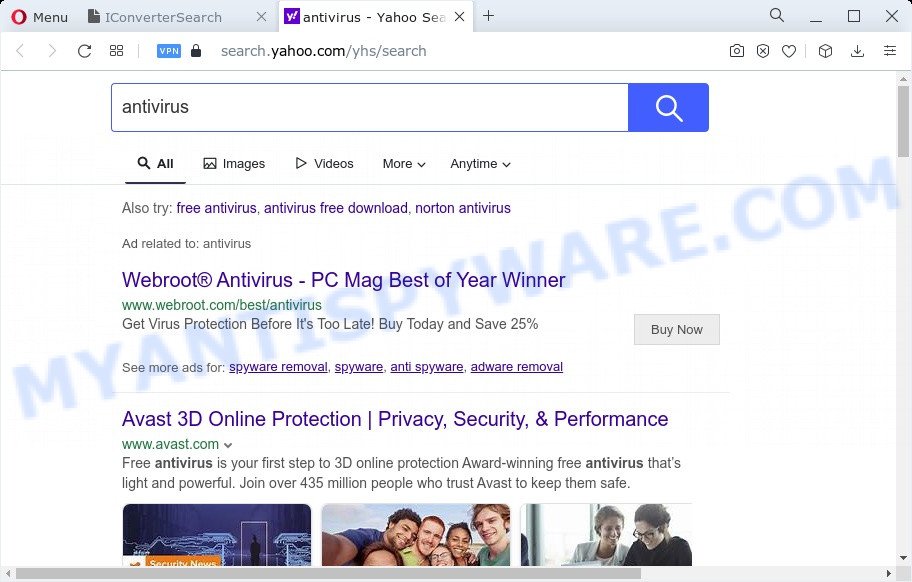Viewport: 912px width, 582px height.
Task: Go back with the back arrow
Action: coord(20,51)
